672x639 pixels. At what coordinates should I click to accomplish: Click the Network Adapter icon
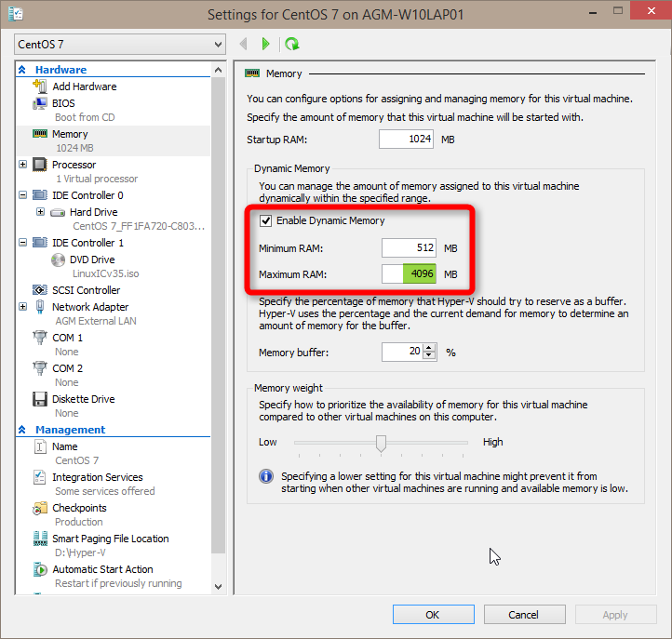tap(40, 307)
